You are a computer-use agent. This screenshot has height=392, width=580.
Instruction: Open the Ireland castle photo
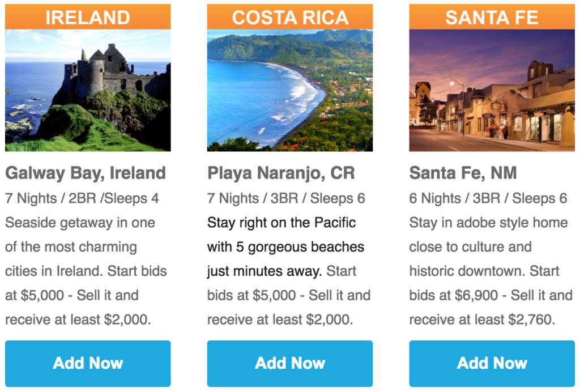(x=88, y=90)
